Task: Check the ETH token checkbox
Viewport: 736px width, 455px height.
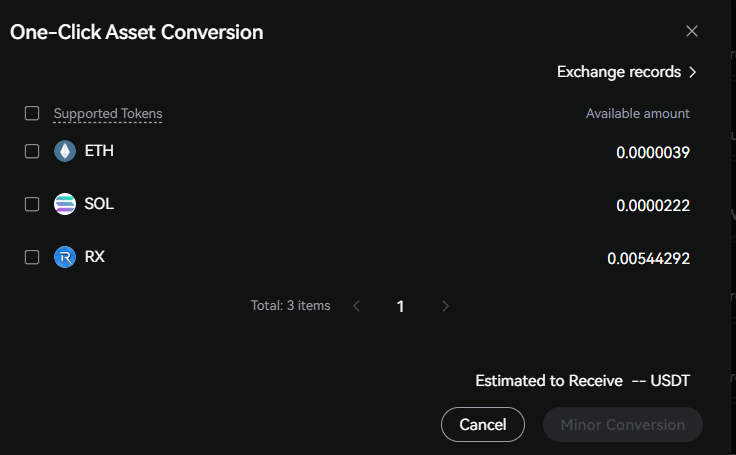Action: (x=32, y=151)
